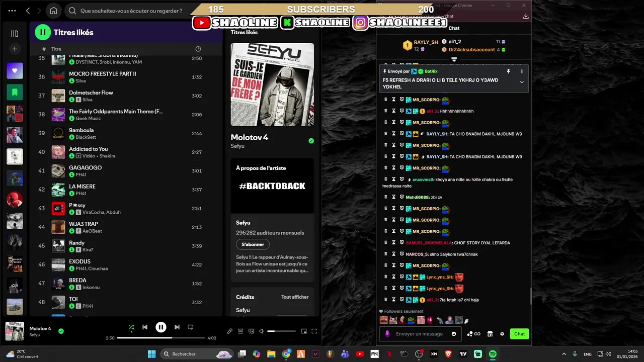The height and width of the screenshot is (362, 644).
Task: Open Liked Songs heart tile in sidebar
Action: click(15, 71)
